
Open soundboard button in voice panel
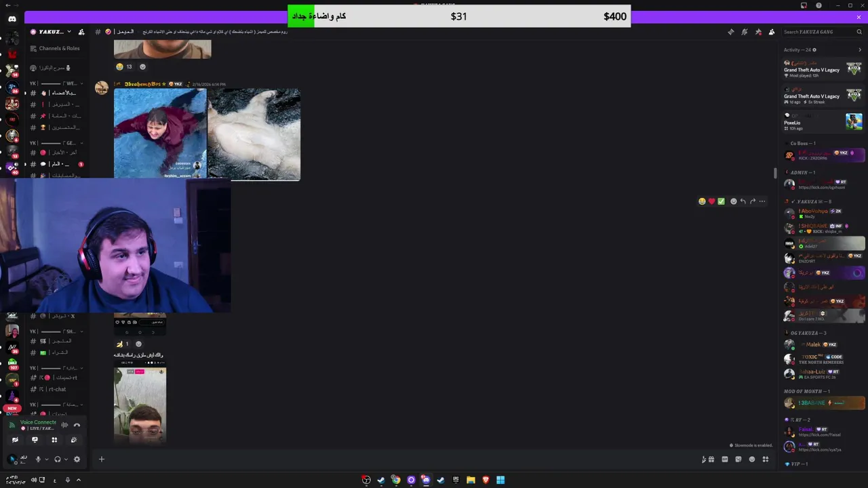(x=74, y=440)
